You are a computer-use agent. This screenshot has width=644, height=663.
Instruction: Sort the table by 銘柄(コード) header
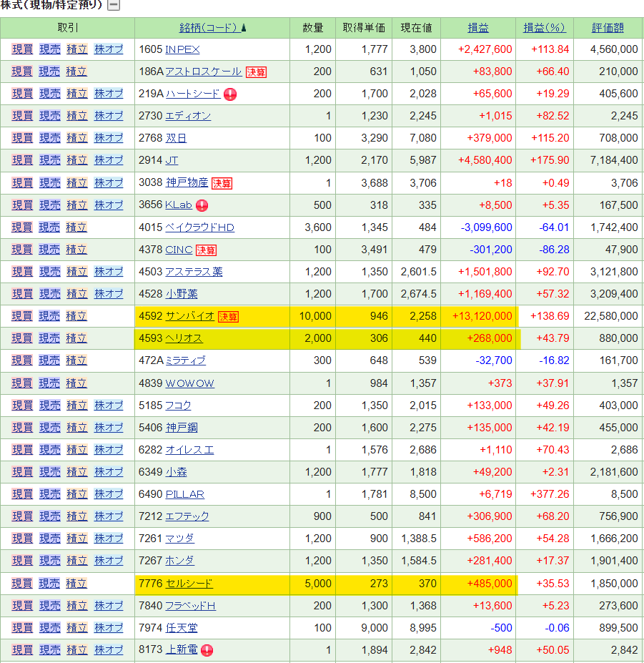pyautogui.click(x=208, y=28)
